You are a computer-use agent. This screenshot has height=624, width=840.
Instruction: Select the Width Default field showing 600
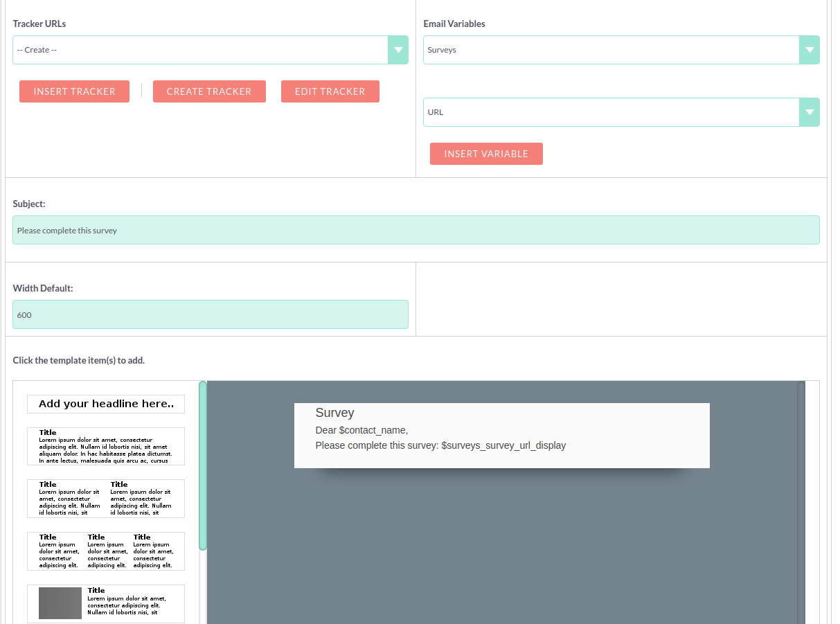click(x=211, y=314)
